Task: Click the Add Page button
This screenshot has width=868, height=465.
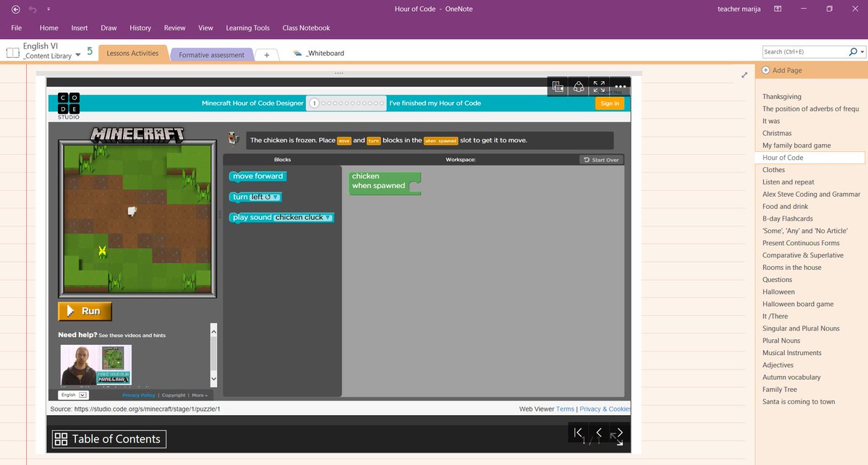Action: [782, 70]
